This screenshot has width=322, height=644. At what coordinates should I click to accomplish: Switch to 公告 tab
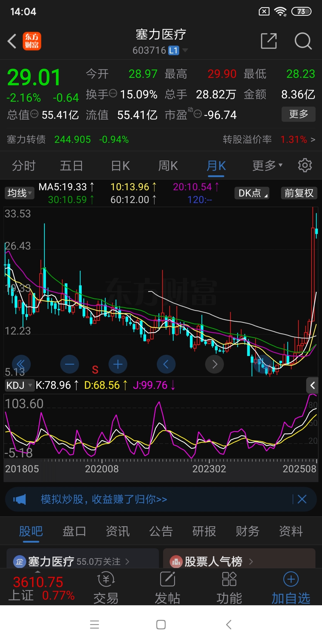click(x=161, y=531)
